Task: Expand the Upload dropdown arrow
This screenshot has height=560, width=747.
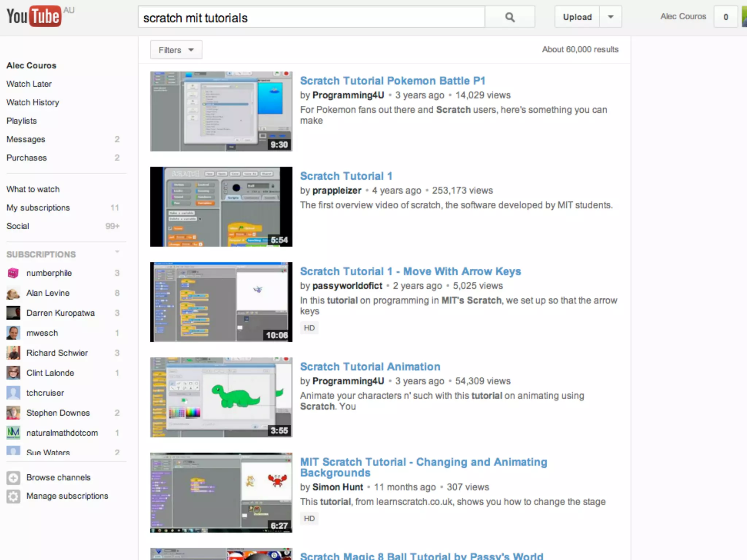Action: click(611, 17)
